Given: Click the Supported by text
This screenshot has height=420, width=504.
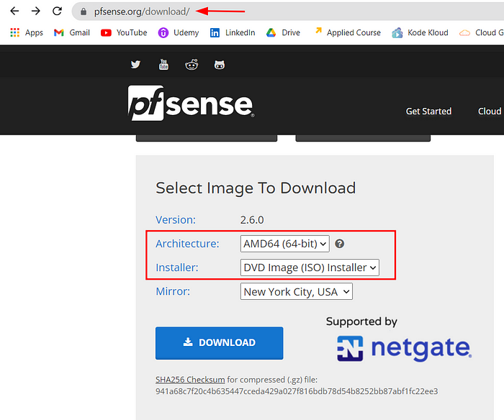Looking at the screenshot, I should tap(361, 321).
